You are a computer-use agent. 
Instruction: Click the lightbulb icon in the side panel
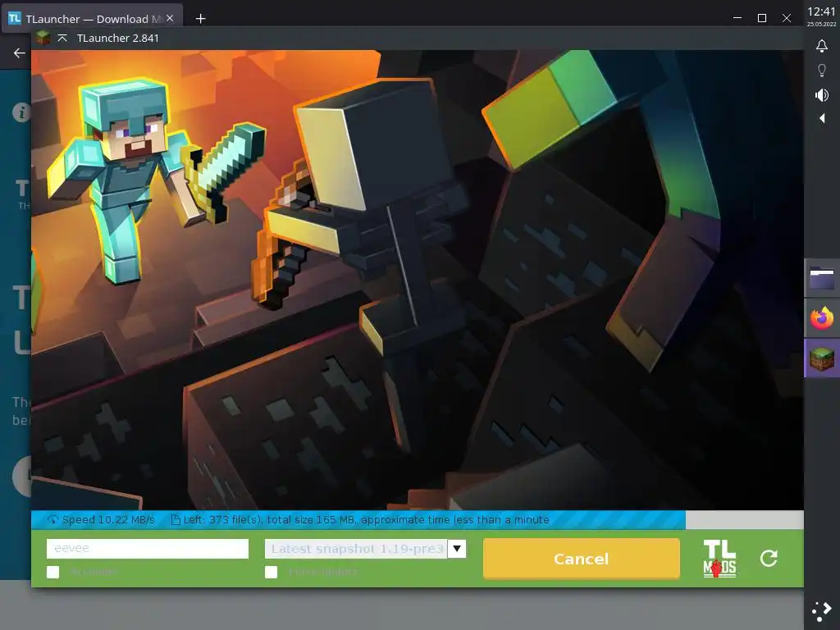pos(822,71)
